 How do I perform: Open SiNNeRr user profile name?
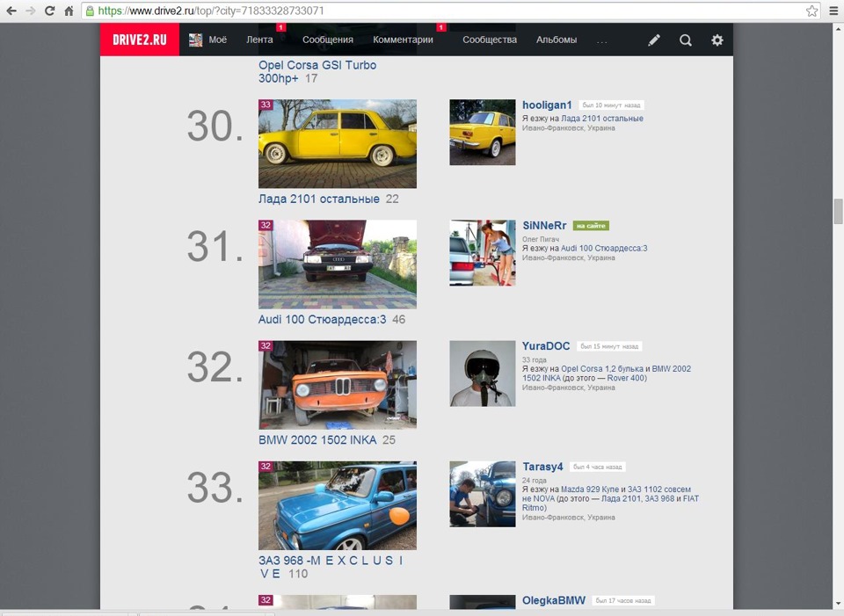544,226
